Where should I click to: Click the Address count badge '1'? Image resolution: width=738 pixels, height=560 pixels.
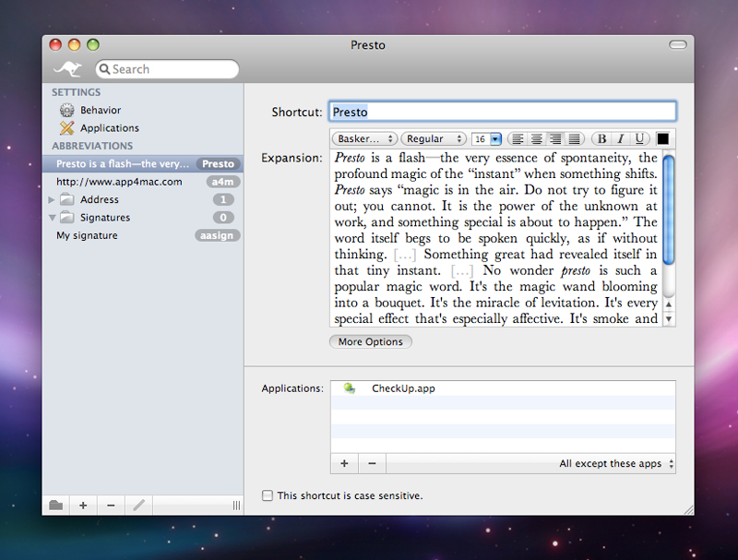(223, 199)
